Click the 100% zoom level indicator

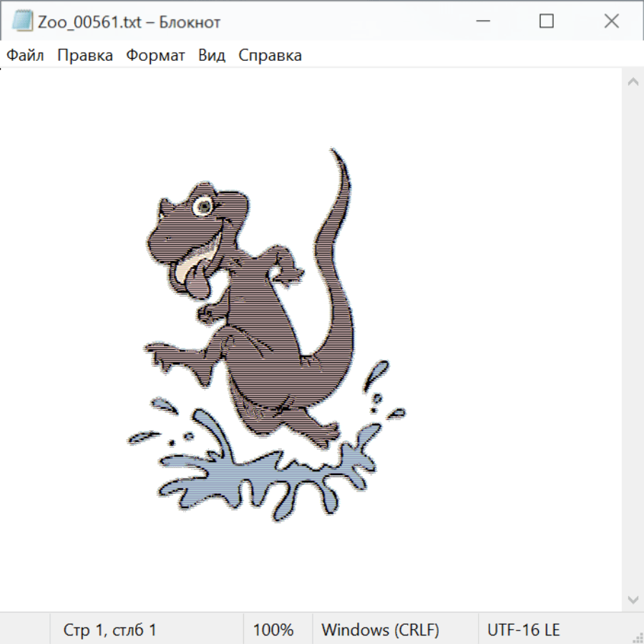point(273,630)
